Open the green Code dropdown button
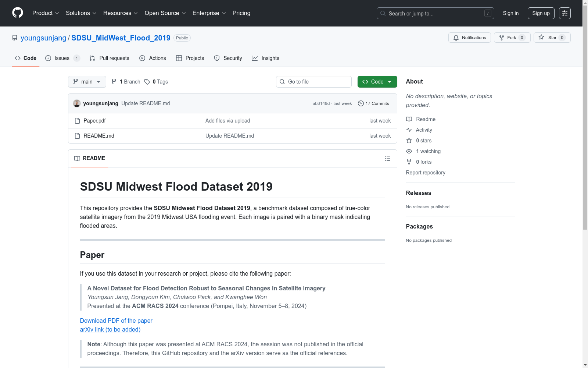This screenshot has height=368, width=588. click(x=377, y=82)
